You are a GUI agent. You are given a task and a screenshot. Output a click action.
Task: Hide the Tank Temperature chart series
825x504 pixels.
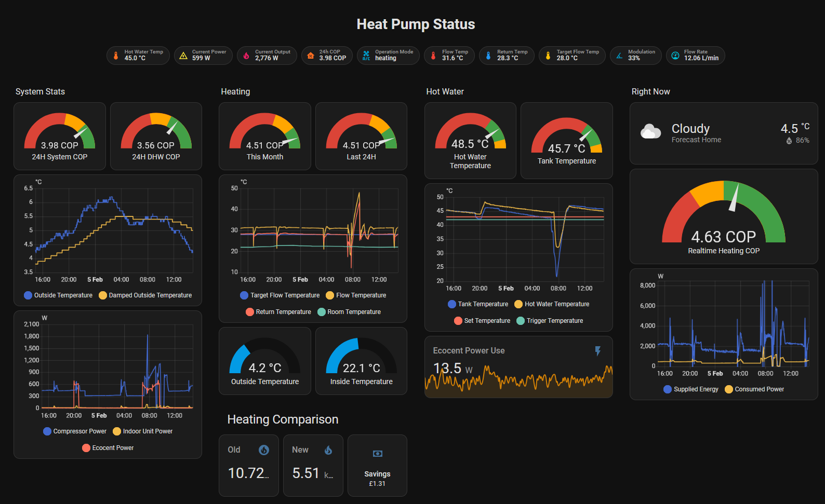coord(477,304)
